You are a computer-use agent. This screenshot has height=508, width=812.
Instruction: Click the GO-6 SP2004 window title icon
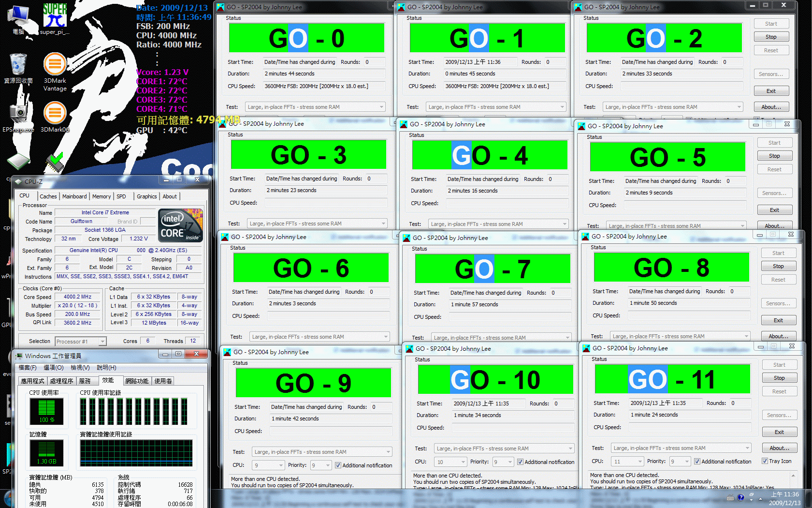pos(225,237)
